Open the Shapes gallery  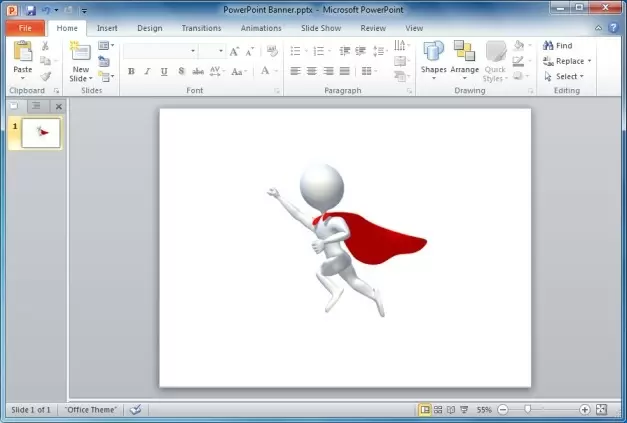(x=433, y=56)
